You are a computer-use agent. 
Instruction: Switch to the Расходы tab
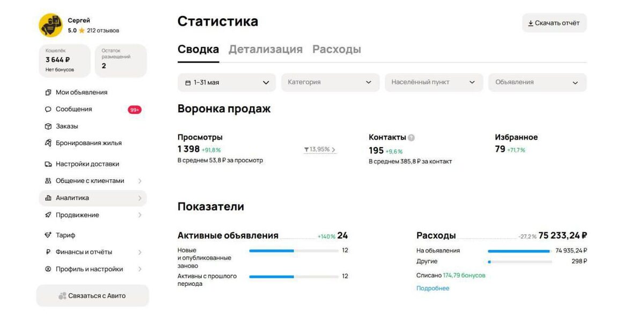pos(336,49)
